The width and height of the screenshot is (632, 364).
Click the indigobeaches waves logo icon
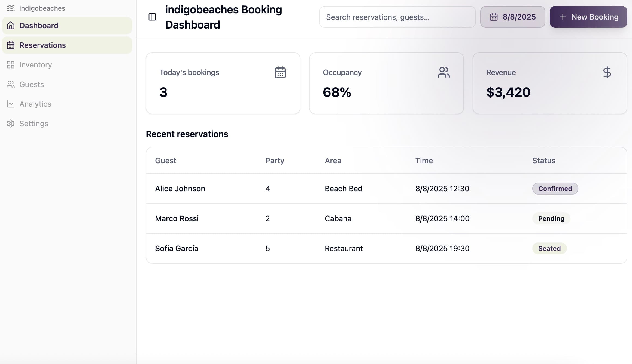10,8
